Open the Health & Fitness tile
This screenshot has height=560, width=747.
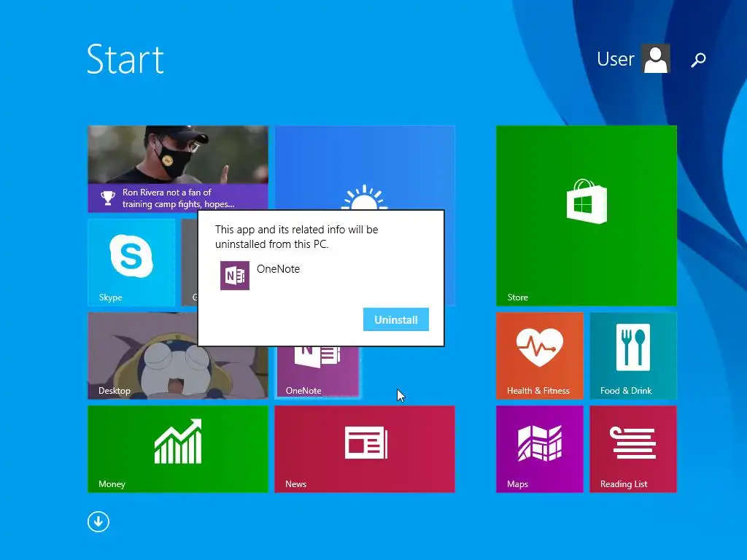click(540, 356)
